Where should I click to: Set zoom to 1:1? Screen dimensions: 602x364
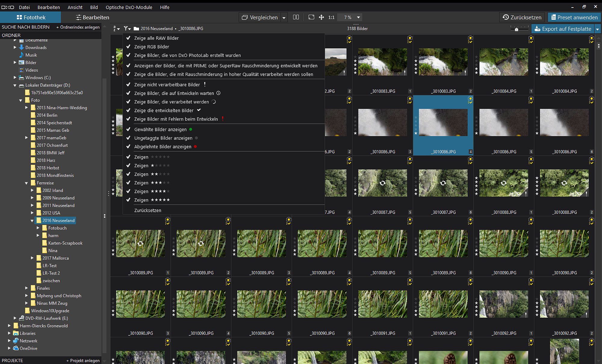331,17
